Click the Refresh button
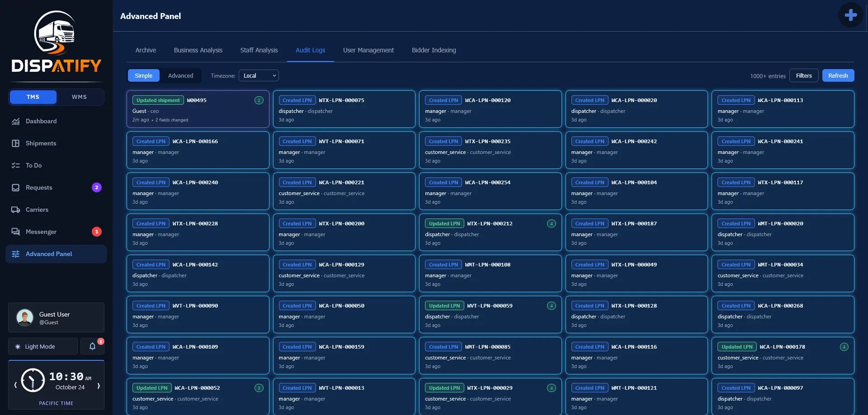This screenshot has width=868, height=415. [x=838, y=75]
